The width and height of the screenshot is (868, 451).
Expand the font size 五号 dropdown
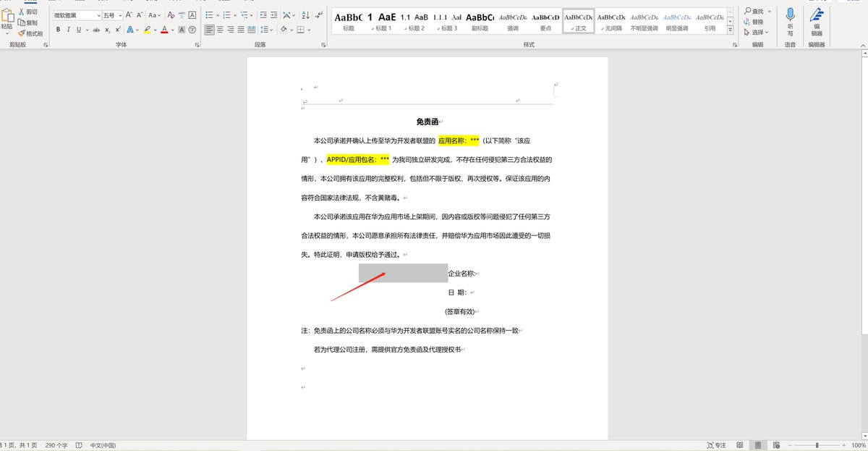tap(112, 15)
